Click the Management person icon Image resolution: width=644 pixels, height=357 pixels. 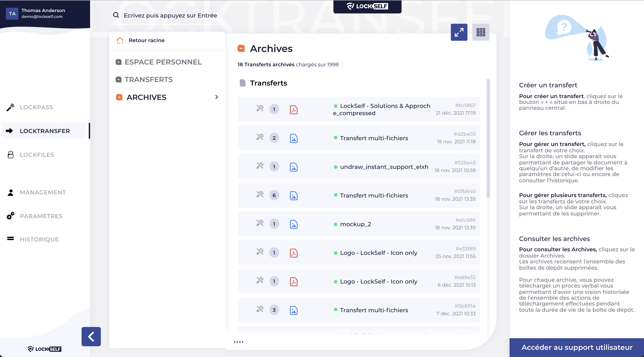pos(11,192)
